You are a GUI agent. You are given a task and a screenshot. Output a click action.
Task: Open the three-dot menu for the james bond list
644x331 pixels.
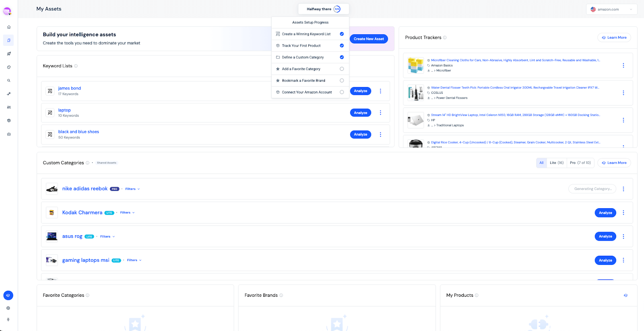click(380, 91)
